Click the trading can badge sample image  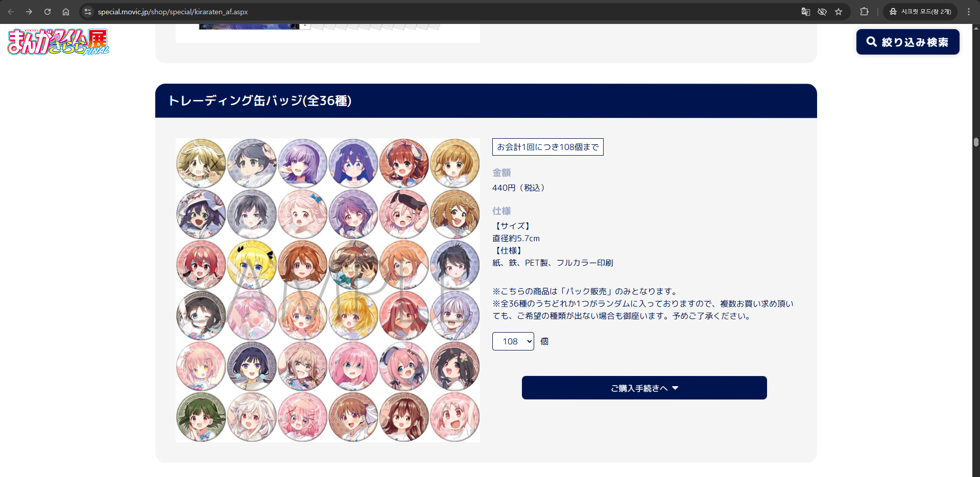click(x=328, y=290)
